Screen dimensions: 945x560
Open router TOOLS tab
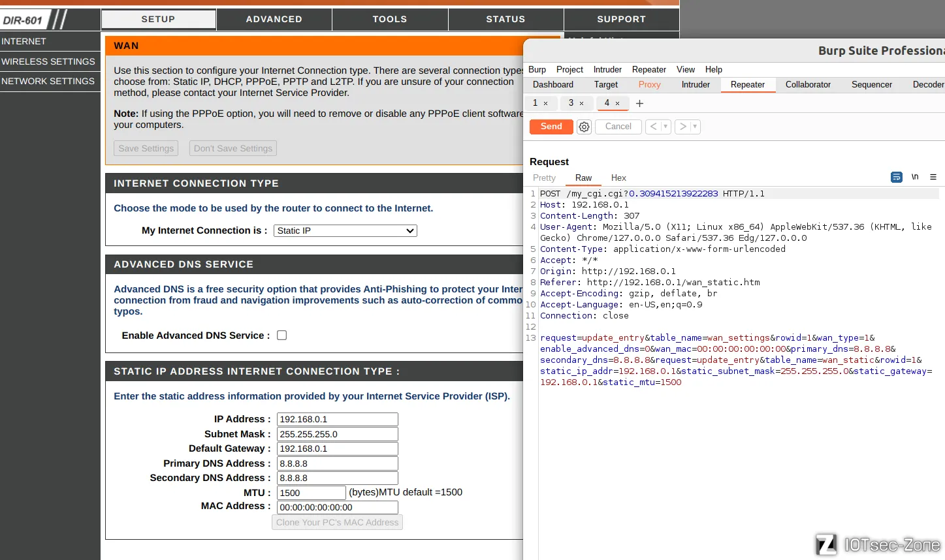[390, 19]
